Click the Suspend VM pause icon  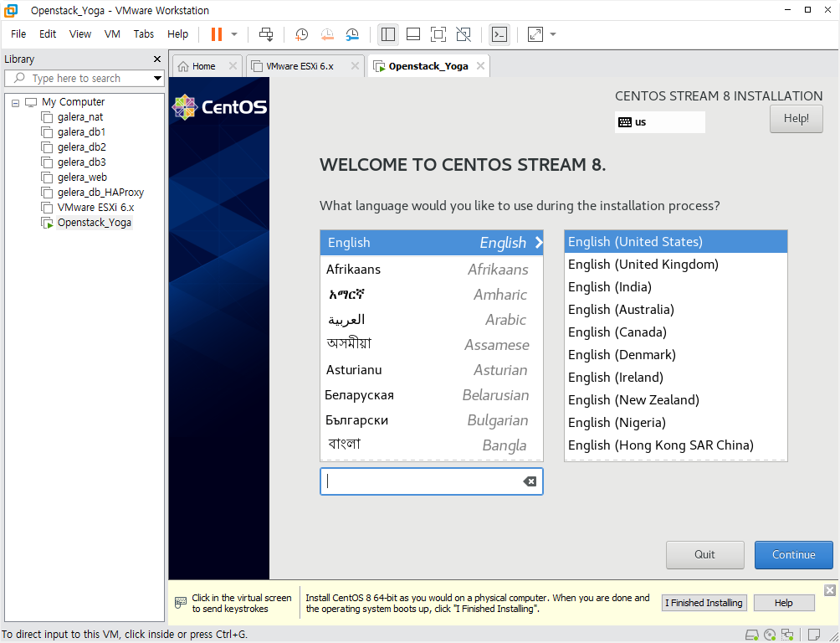(217, 34)
